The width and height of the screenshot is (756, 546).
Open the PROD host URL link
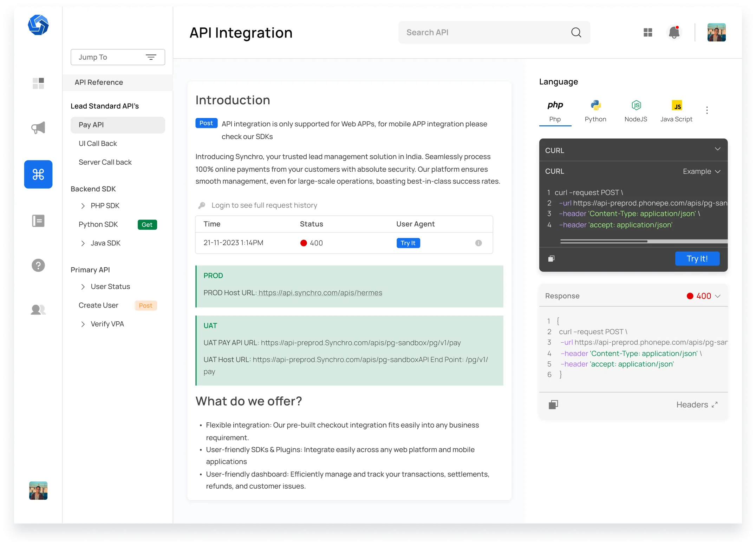[320, 293]
